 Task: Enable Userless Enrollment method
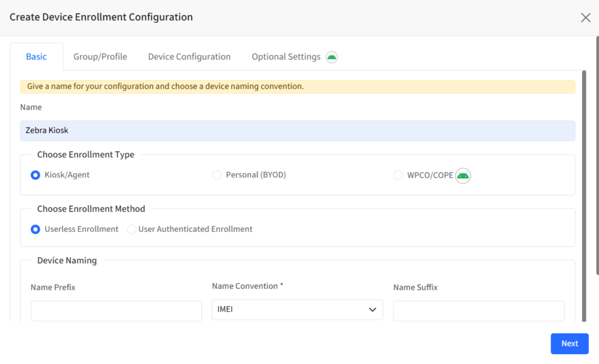(36, 229)
